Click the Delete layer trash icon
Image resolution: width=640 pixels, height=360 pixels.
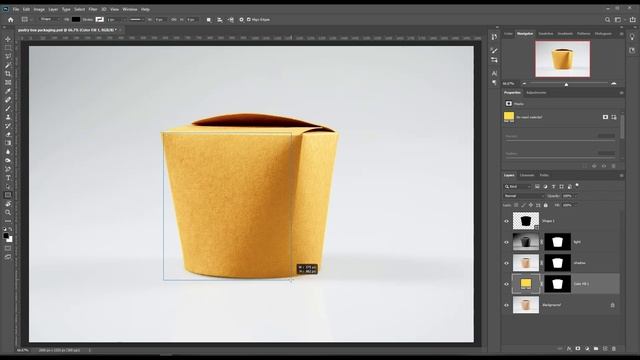613,349
